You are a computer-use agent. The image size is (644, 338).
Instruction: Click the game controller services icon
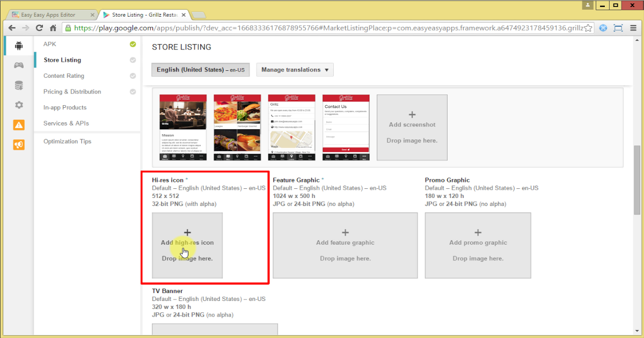19,65
